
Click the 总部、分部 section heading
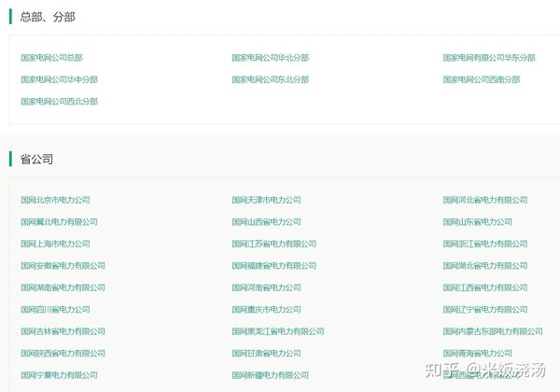click(48, 17)
